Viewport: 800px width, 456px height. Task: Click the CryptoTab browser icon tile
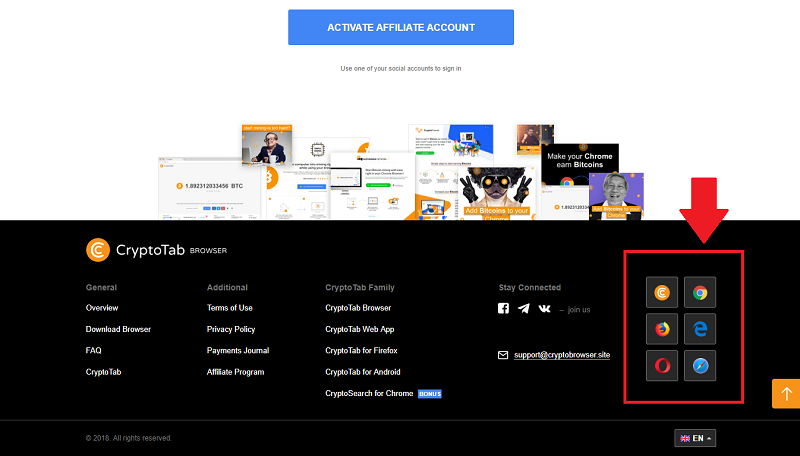click(661, 293)
